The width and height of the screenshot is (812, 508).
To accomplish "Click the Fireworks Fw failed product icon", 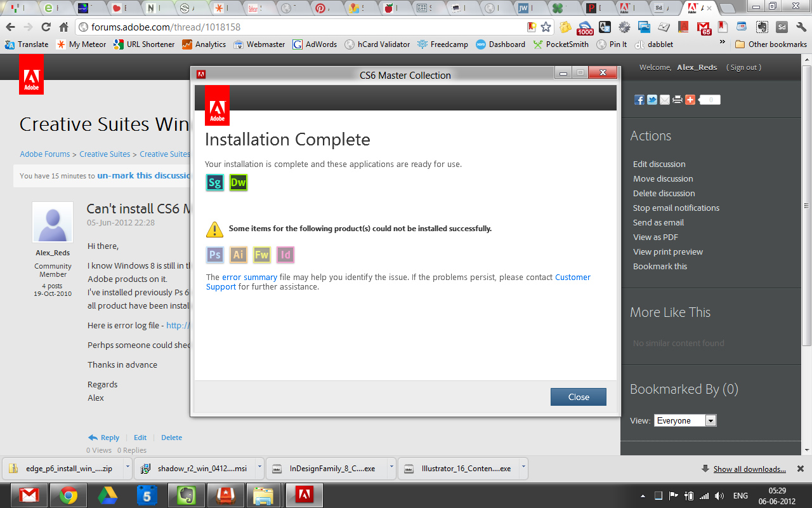I will click(x=262, y=255).
